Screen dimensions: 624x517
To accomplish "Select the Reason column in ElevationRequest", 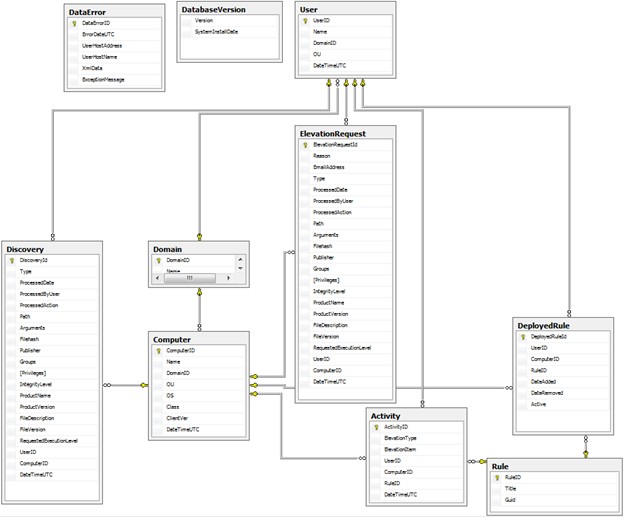I will pyautogui.click(x=346, y=156).
